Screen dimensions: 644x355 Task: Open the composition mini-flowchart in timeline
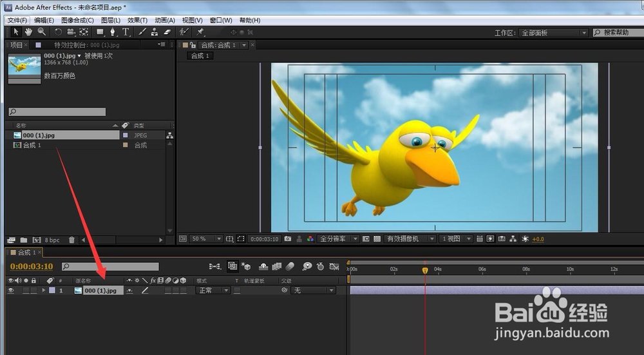[x=215, y=267]
